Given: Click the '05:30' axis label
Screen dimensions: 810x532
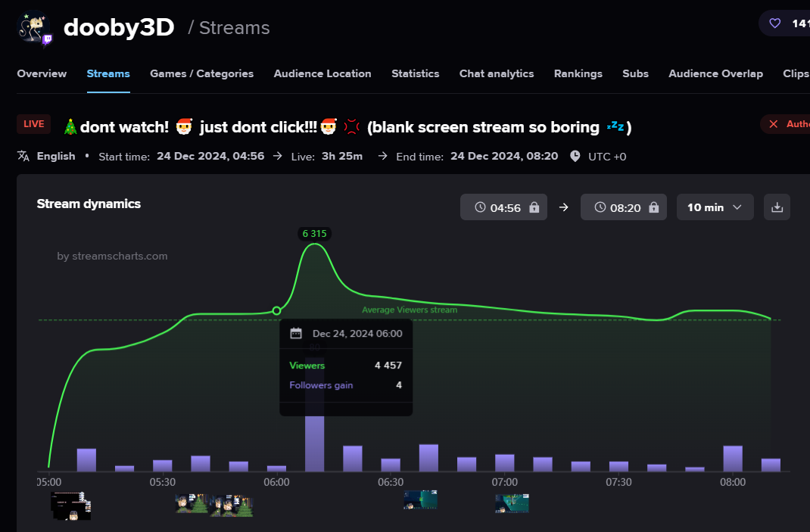Looking at the screenshot, I should point(163,482).
